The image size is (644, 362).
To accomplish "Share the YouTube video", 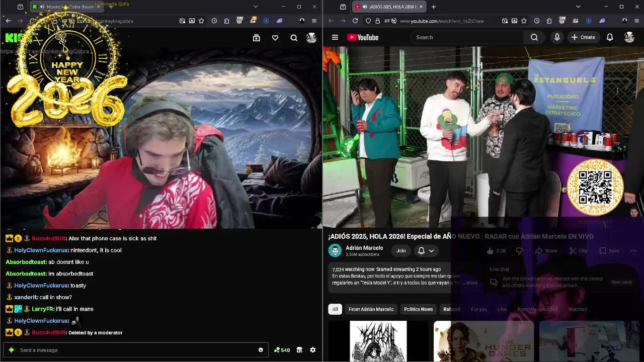I will click(x=546, y=251).
